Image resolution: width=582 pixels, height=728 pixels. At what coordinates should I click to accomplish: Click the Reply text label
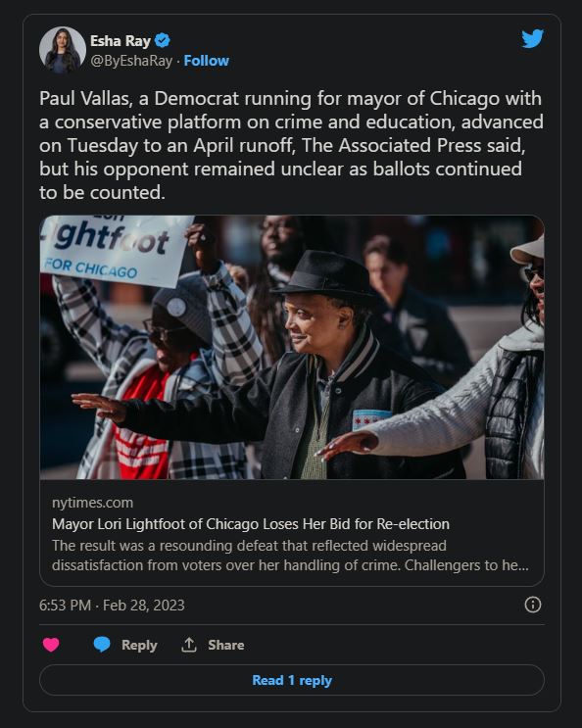click(139, 645)
